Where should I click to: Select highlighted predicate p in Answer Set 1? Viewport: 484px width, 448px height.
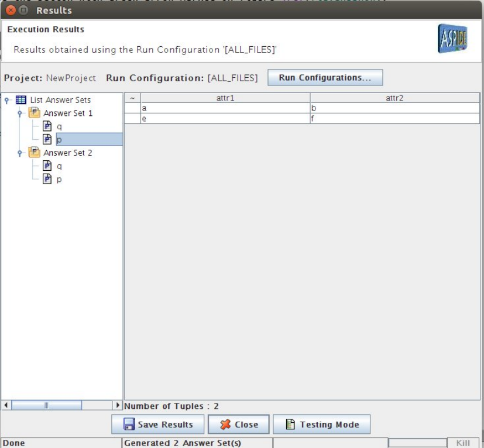point(89,139)
